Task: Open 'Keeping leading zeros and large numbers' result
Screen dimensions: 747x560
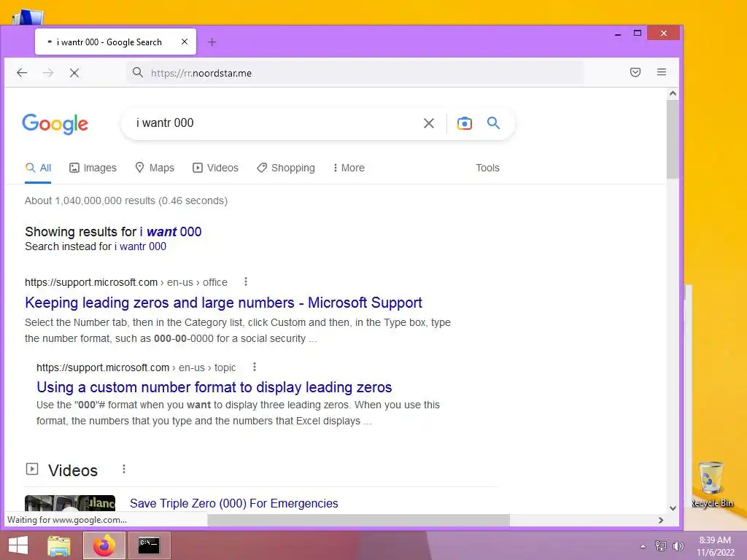Action: coord(223,303)
